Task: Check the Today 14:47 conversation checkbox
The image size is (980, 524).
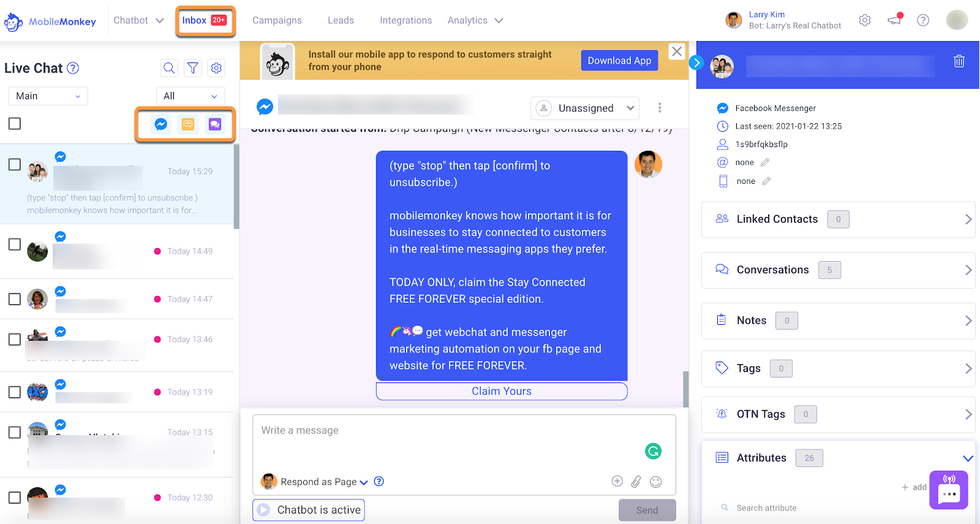Action: pos(15,299)
